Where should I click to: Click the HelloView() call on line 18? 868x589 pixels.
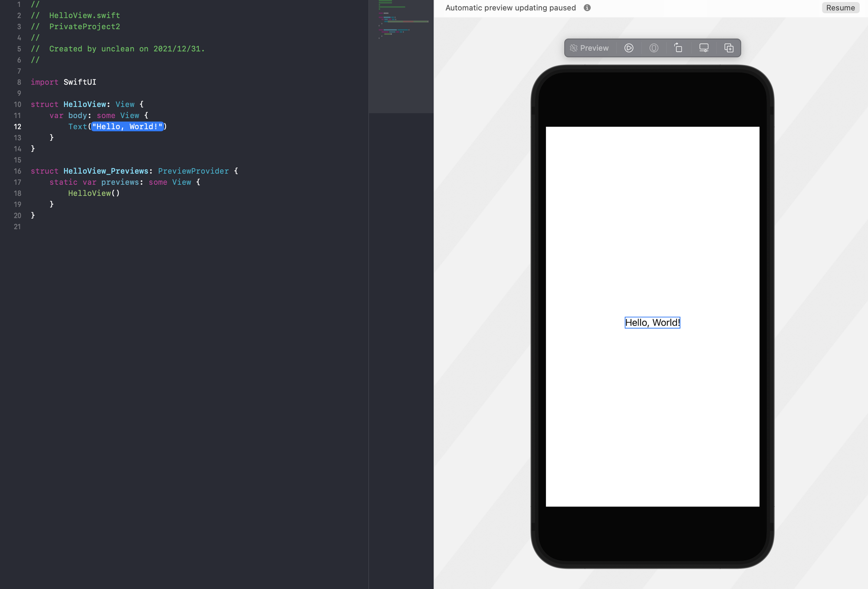point(94,194)
